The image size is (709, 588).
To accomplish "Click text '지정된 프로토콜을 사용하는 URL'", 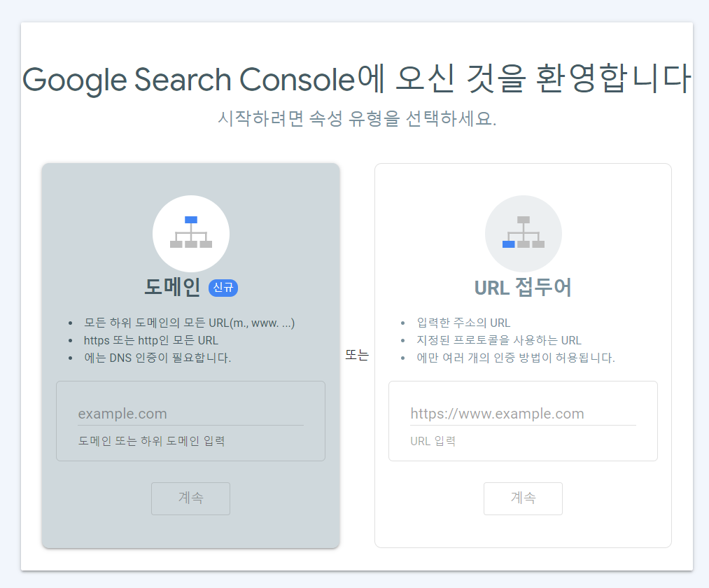I will pyautogui.click(x=499, y=340).
